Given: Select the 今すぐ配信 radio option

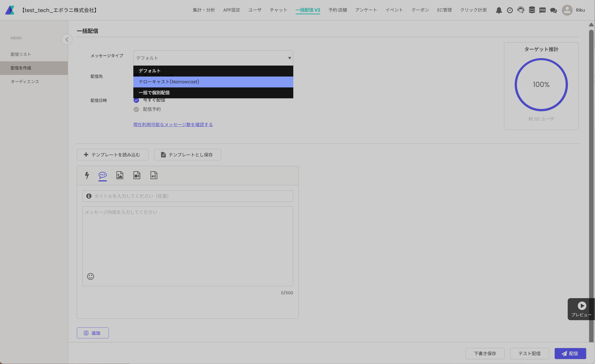Looking at the screenshot, I should click(x=136, y=100).
